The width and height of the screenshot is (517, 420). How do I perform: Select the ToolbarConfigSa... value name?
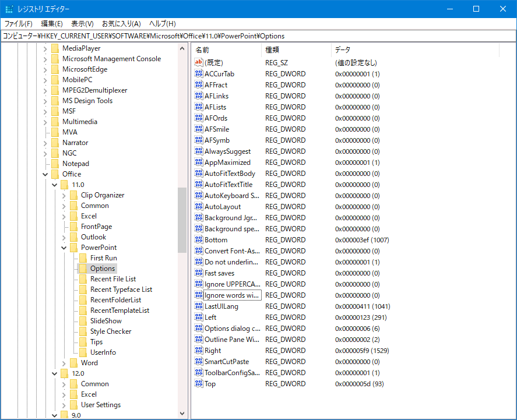click(232, 373)
